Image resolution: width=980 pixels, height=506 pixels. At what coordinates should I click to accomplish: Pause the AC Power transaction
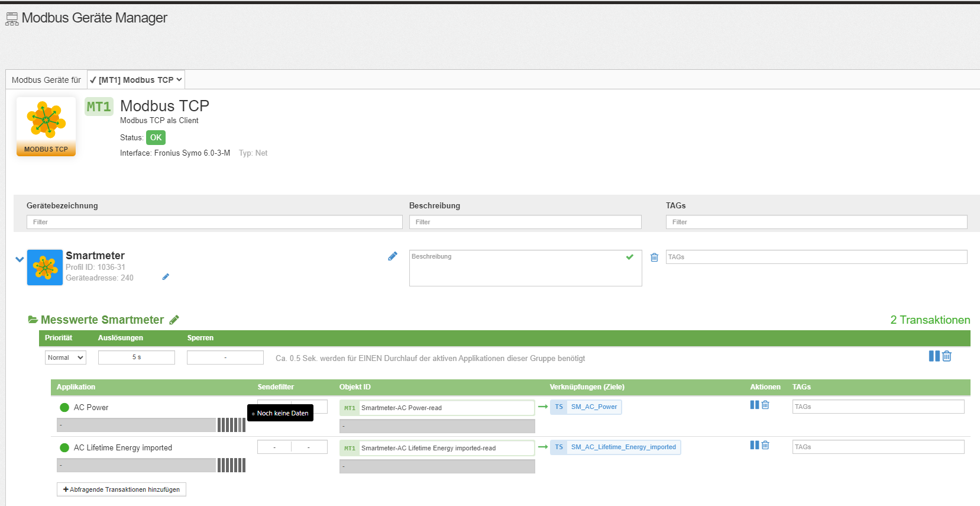(755, 405)
